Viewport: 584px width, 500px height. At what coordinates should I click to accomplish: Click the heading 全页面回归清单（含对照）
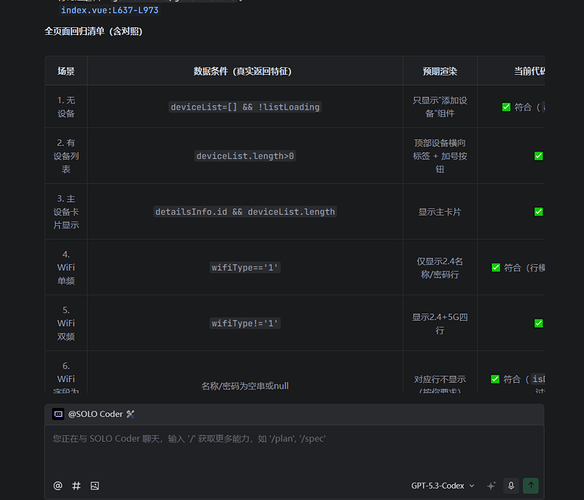click(93, 31)
